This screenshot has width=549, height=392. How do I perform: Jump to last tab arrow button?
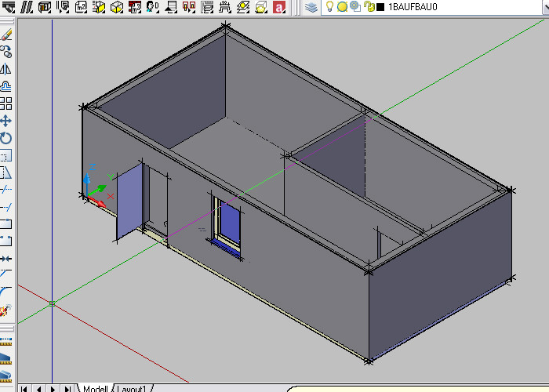click(67, 389)
